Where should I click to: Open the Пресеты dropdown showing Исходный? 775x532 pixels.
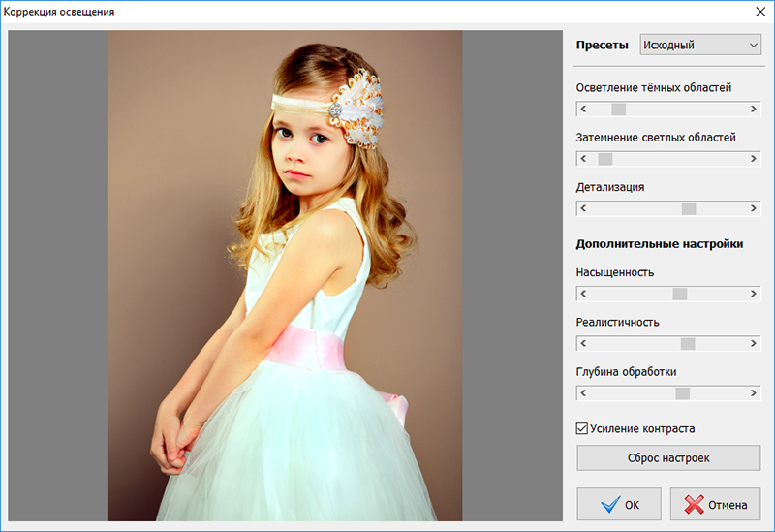(700, 45)
